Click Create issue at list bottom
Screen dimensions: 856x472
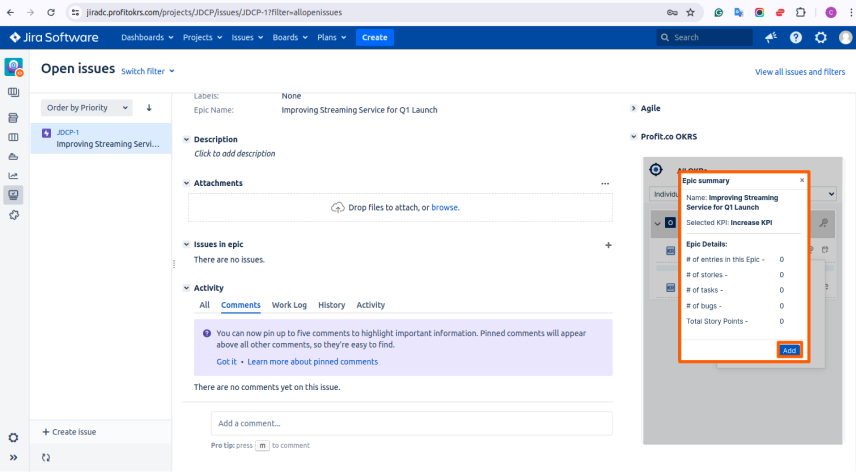(x=69, y=432)
